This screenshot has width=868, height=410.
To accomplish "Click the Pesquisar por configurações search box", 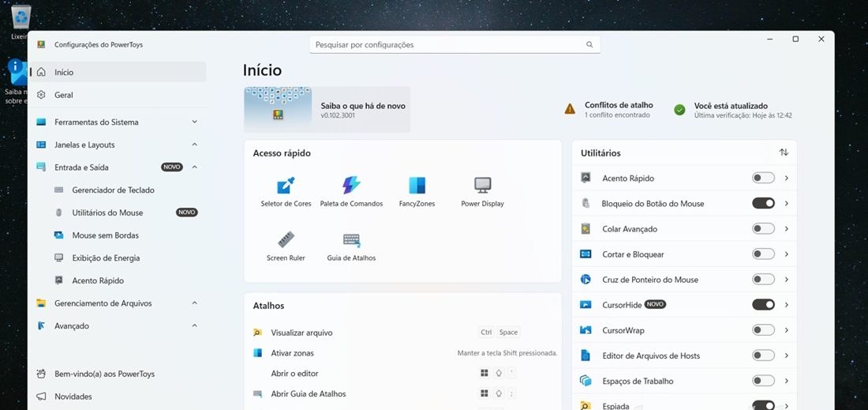I will click(x=455, y=45).
